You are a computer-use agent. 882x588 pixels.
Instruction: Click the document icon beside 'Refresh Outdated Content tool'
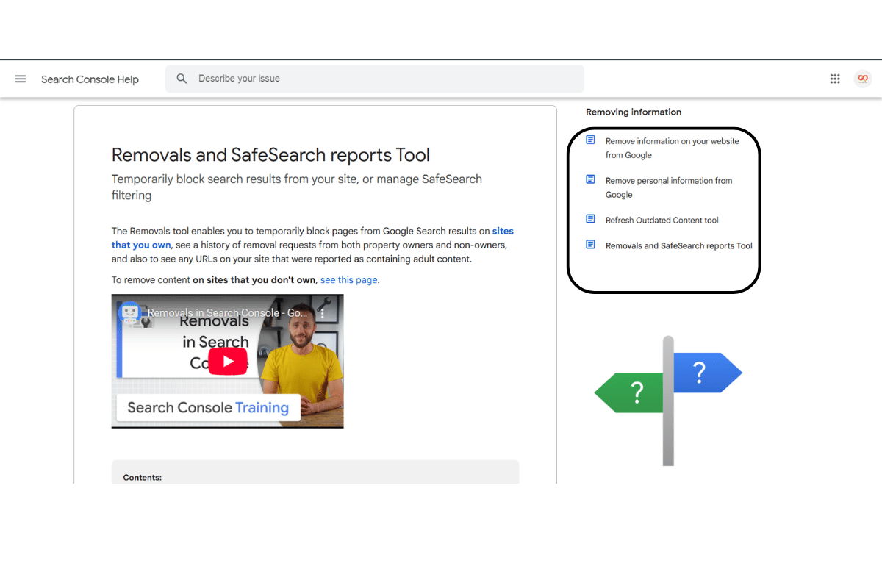(590, 219)
